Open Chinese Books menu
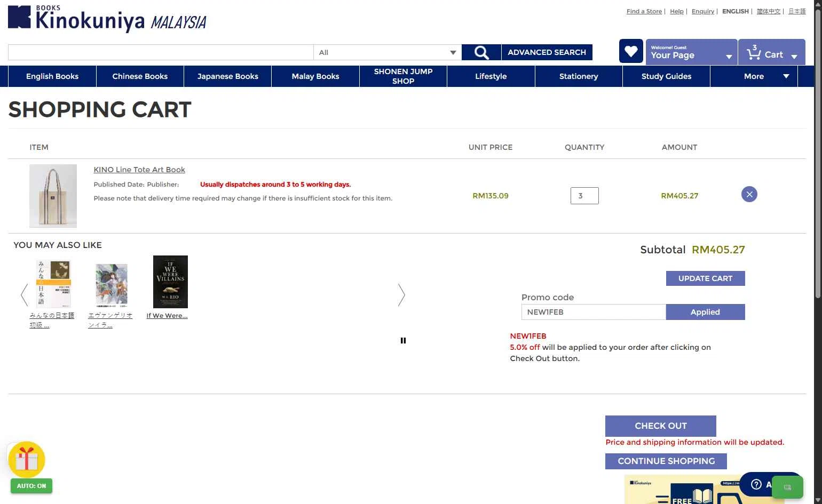Screen dimensions: 822x504 [x=140, y=76]
